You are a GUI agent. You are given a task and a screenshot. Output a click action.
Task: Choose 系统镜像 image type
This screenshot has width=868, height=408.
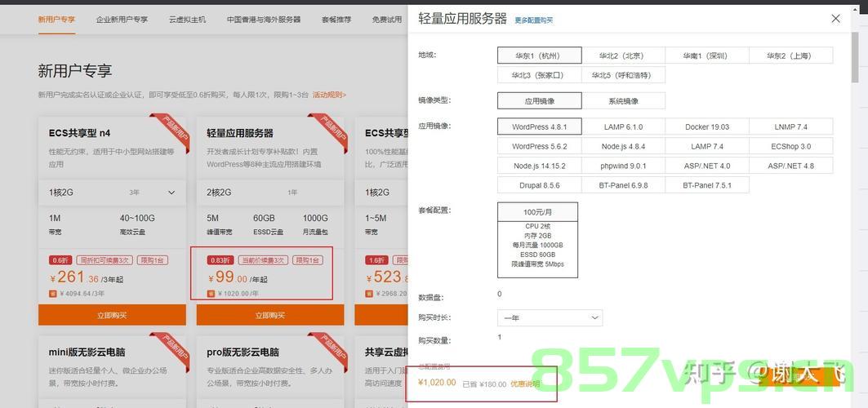(623, 100)
